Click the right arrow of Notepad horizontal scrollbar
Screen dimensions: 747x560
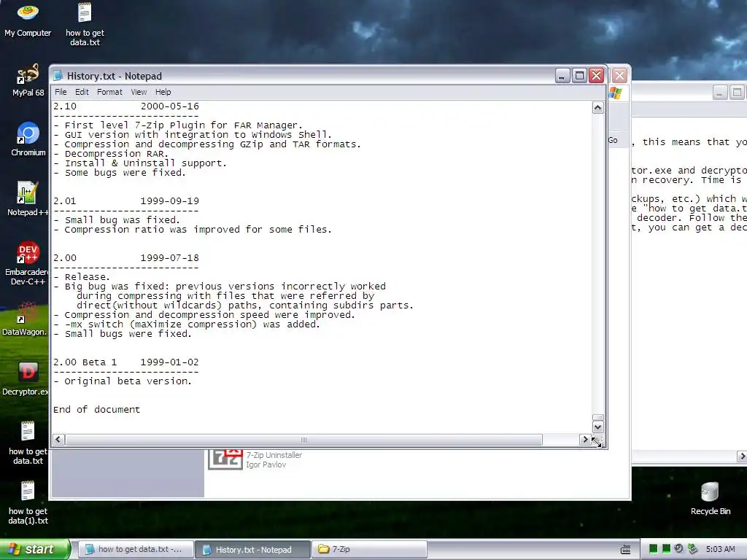click(x=585, y=440)
